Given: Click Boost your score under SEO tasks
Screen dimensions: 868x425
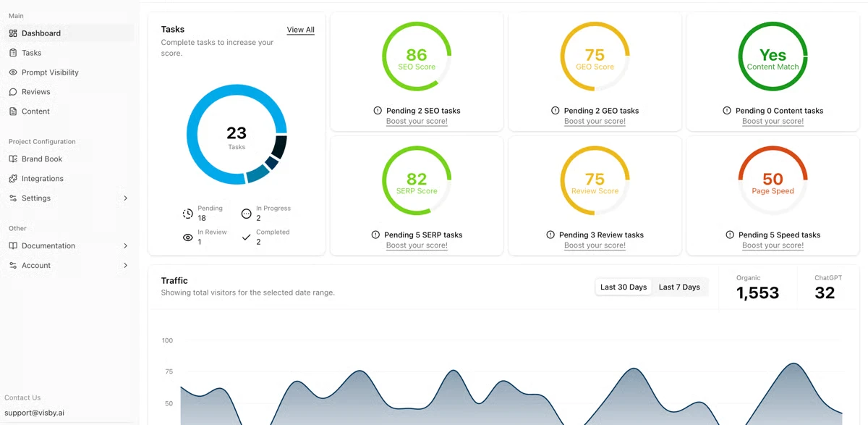Looking at the screenshot, I should coord(417,122).
